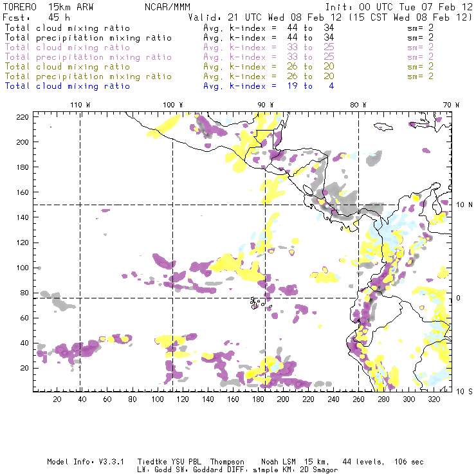Click the 'SW: Goddard' radiation label
This screenshot has height=476, width=476.
(x=200, y=470)
